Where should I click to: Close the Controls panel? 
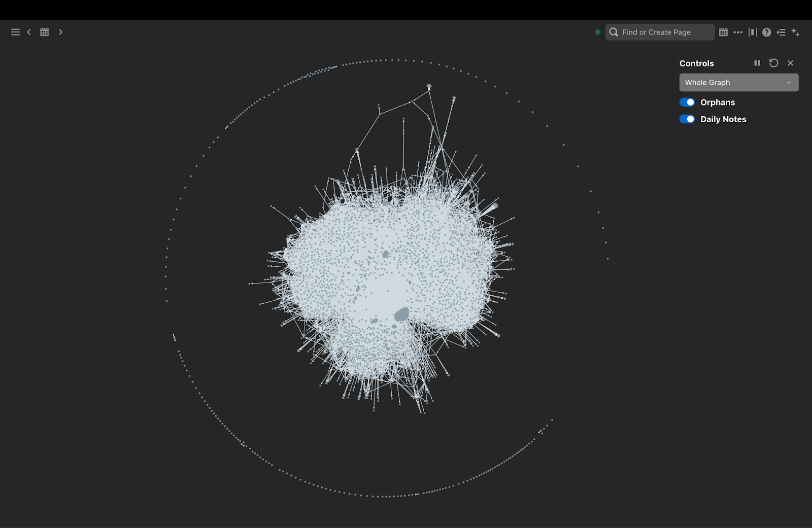point(790,63)
